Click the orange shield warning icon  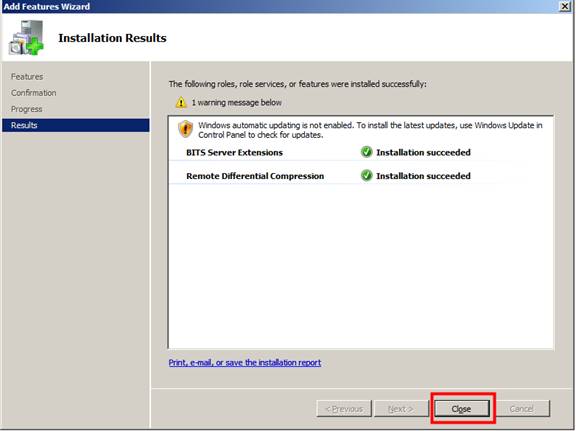(x=186, y=129)
